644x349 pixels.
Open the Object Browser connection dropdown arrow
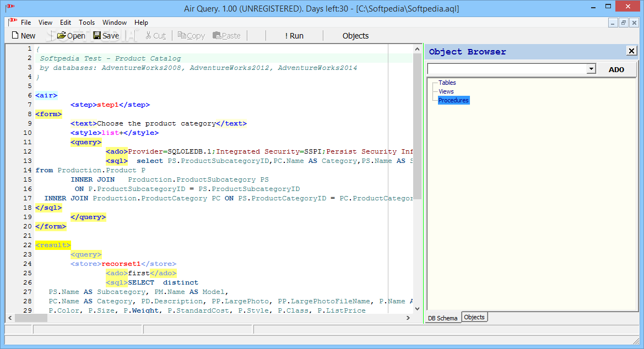(591, 69)
